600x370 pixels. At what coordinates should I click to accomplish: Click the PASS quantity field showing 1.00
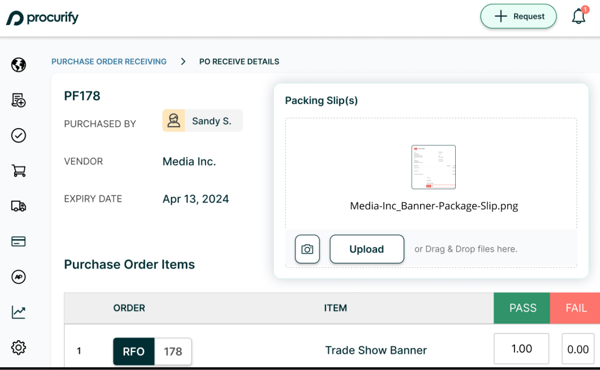(521, 349)
